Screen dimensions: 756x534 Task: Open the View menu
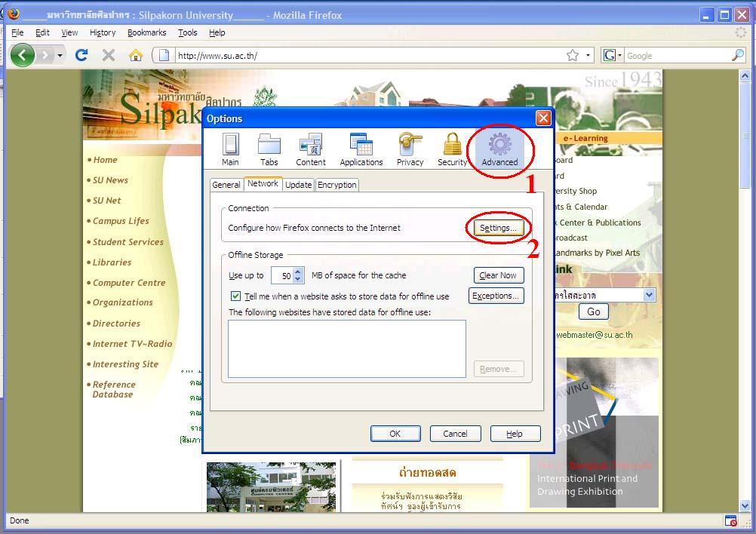coord(69,32)
